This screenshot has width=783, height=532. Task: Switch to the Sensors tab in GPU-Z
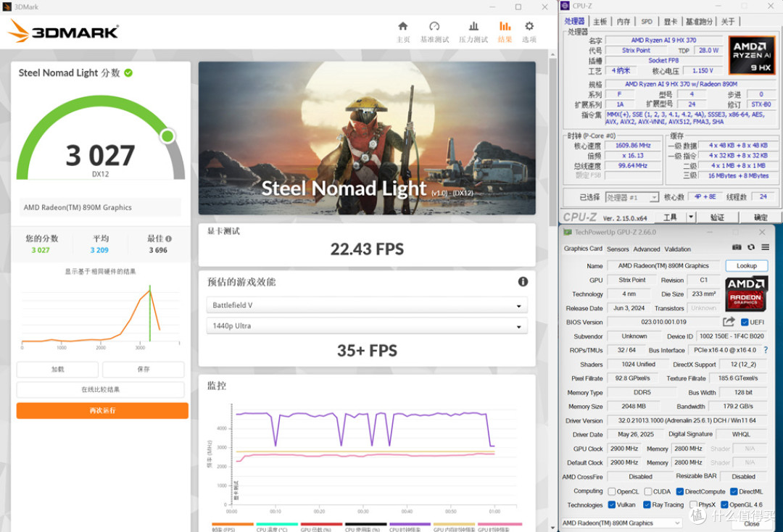(618, 249)
